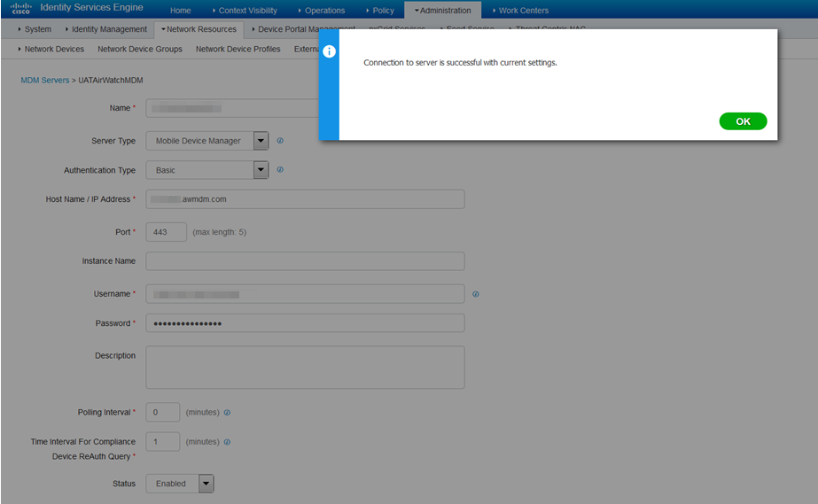Viewport: 818px width, 504px height.
Task: Open the Policy menu
Action: [x=380, y=11]
